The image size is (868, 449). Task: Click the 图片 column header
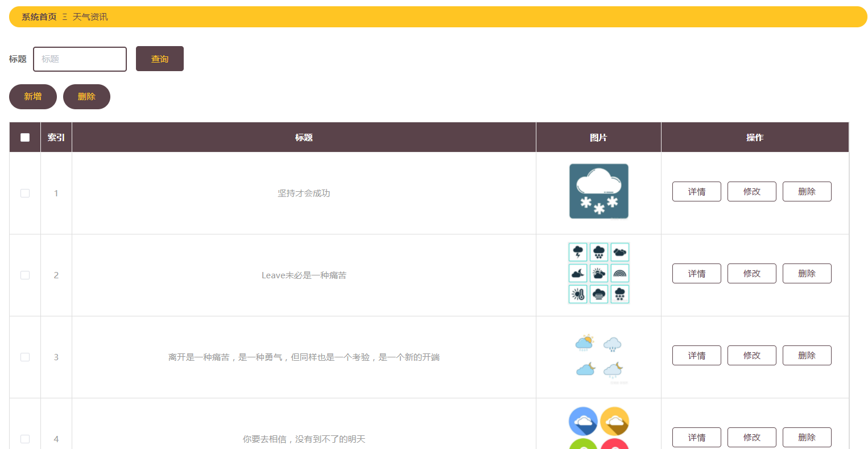coord(598,137)
